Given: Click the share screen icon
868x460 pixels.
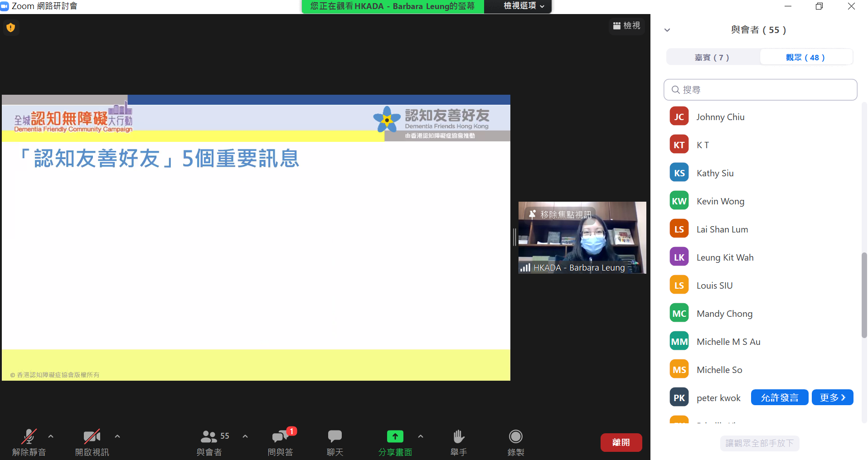Looking at the screenshot, I should point(395,437).
